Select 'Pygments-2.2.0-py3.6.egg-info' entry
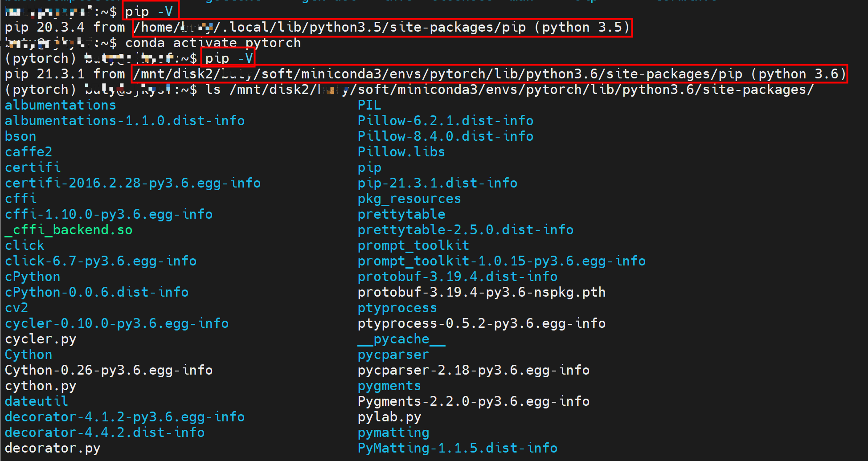This screenshot has height=461, width=868. [474, 401]
